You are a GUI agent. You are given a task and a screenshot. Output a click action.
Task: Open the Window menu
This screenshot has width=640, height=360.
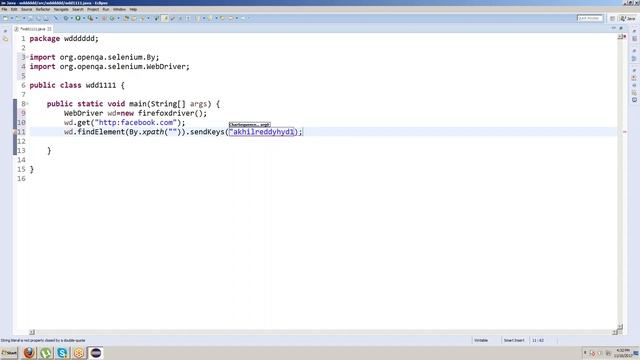pyautogui.click(x=119, y=9)
